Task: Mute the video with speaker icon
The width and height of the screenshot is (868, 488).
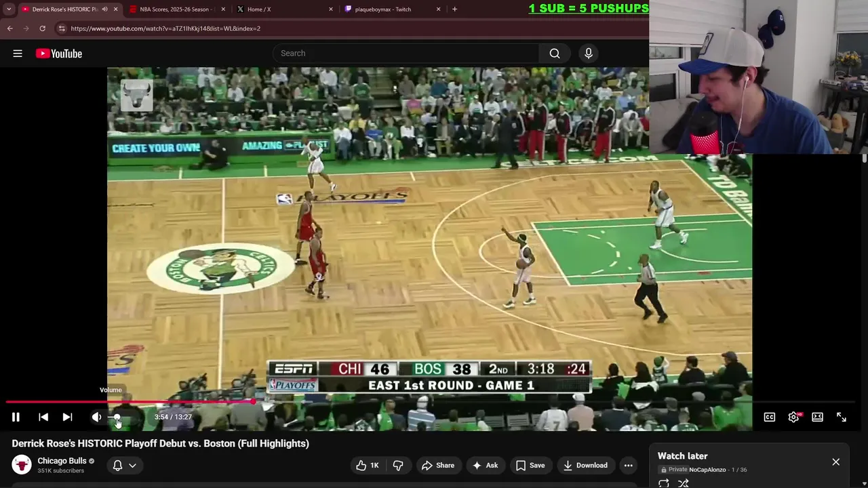Action: pyautogui.click(x=96, y=417)
